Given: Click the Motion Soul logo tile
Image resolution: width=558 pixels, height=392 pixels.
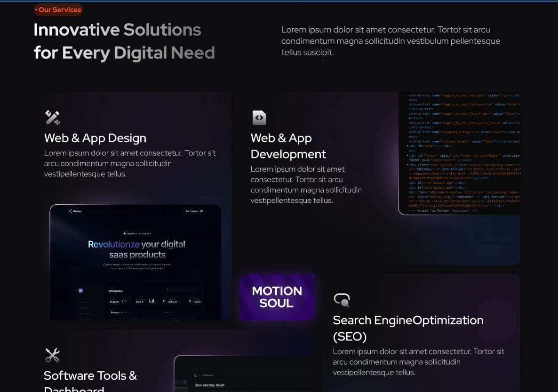Looking at the screenshot, I should click(277, 296).
